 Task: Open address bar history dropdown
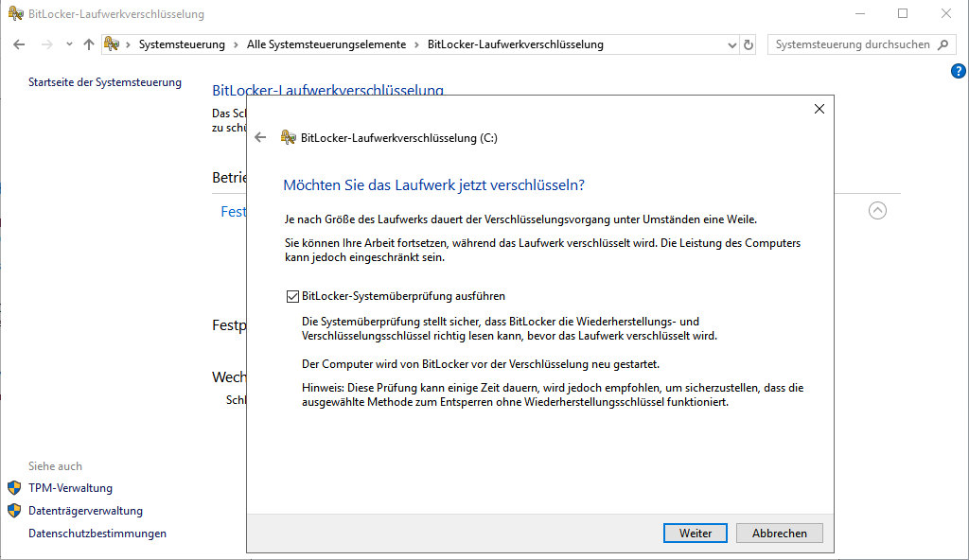[731, 45]
